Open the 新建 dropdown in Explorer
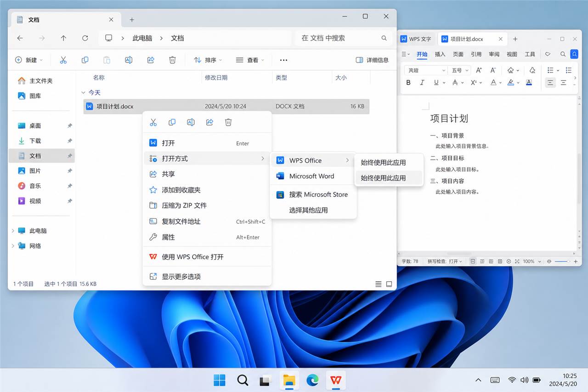 [x=29, y=60]
